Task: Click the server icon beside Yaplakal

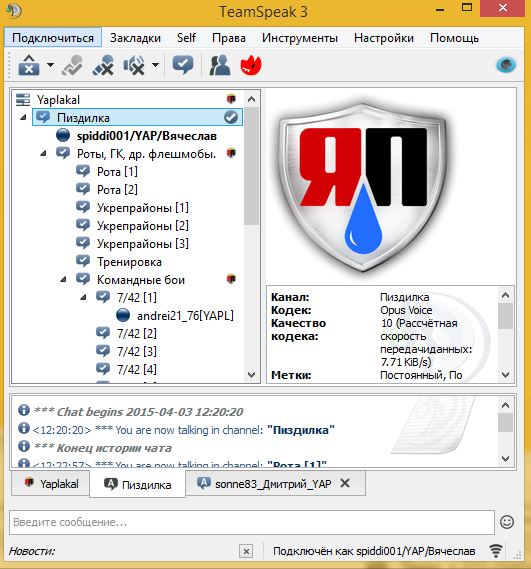Action: click(x=23, y=99)
